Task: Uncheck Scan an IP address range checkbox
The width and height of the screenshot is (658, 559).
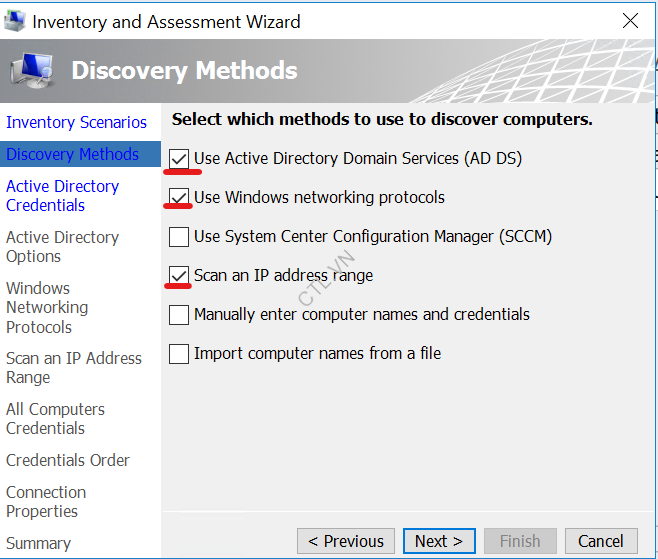Action: [x=179, y=276]
